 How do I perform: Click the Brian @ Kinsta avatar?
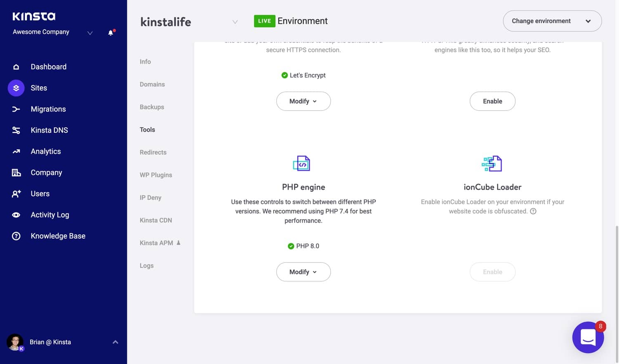pos(15,342)
